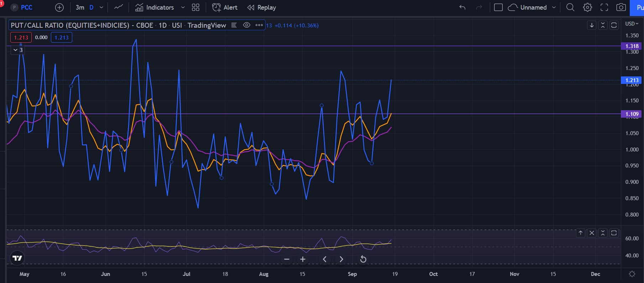Click the 40.00 label on indicator scale

[x=632, y=256]
